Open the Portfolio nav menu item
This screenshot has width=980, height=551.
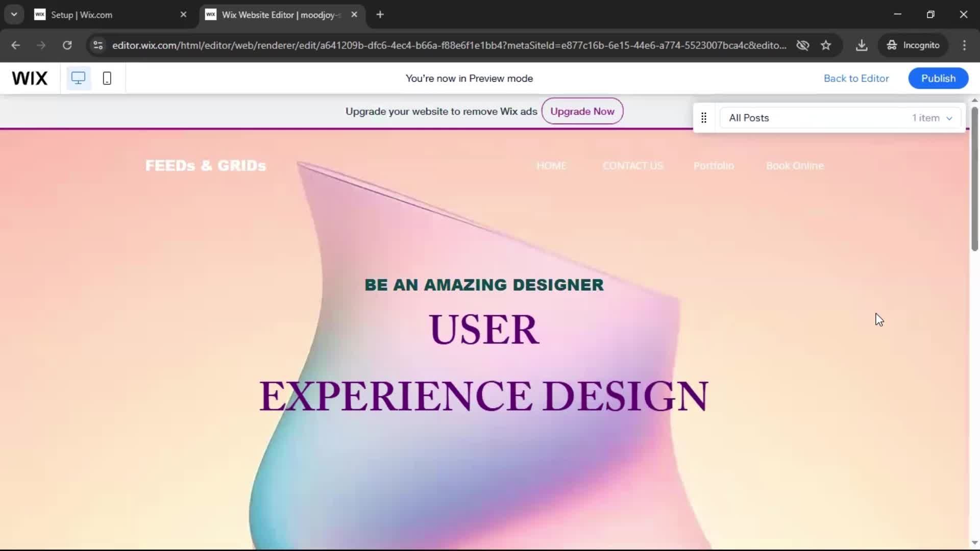click(x=714, y=166)
